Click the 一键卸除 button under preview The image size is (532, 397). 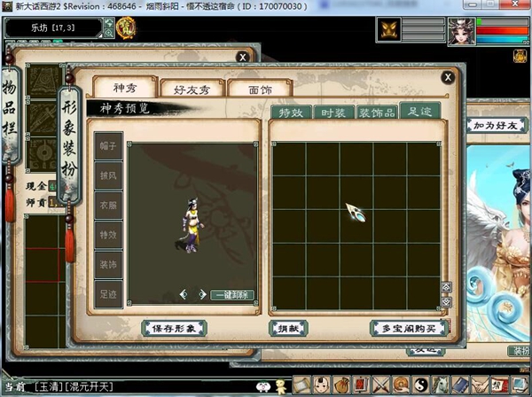click(x=233, y=294)
